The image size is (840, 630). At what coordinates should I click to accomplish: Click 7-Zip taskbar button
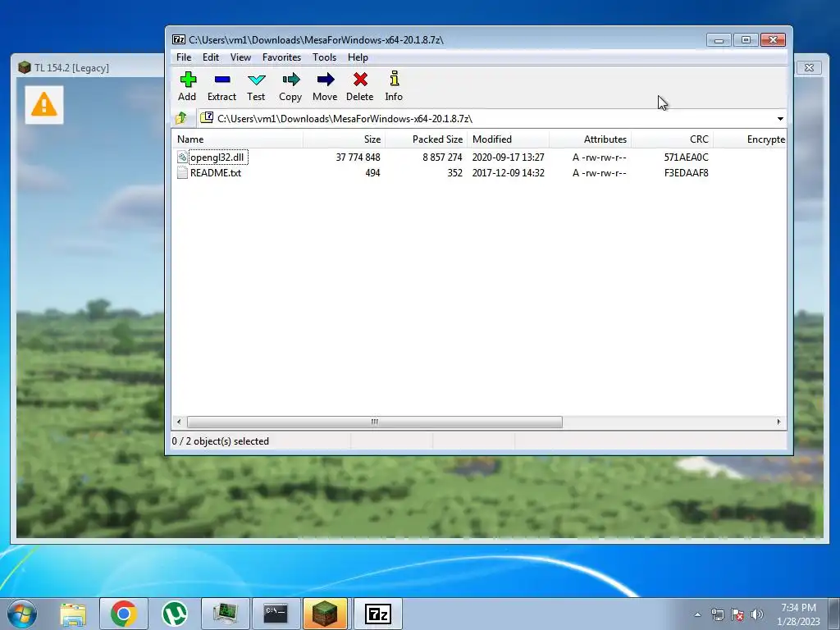(377, 614)
